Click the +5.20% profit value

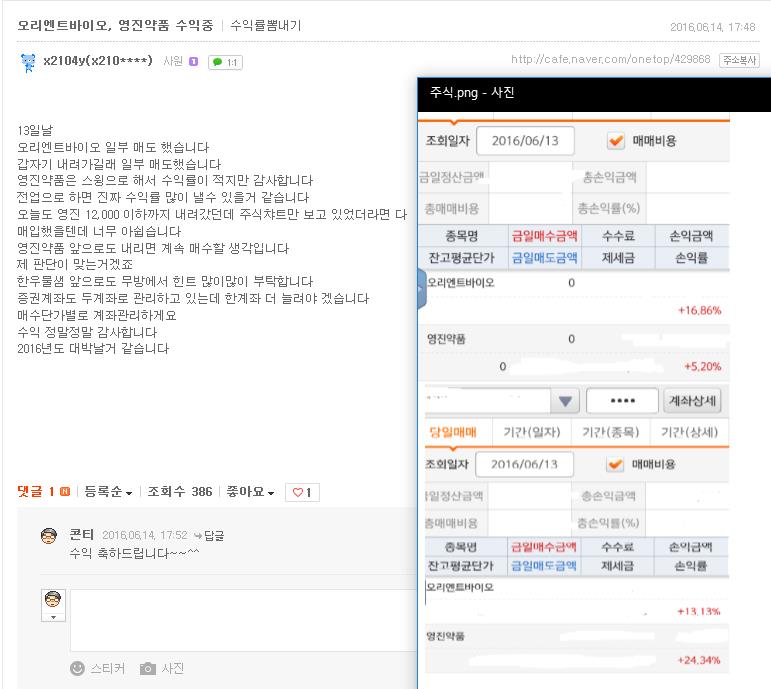[x=703, y=366]
